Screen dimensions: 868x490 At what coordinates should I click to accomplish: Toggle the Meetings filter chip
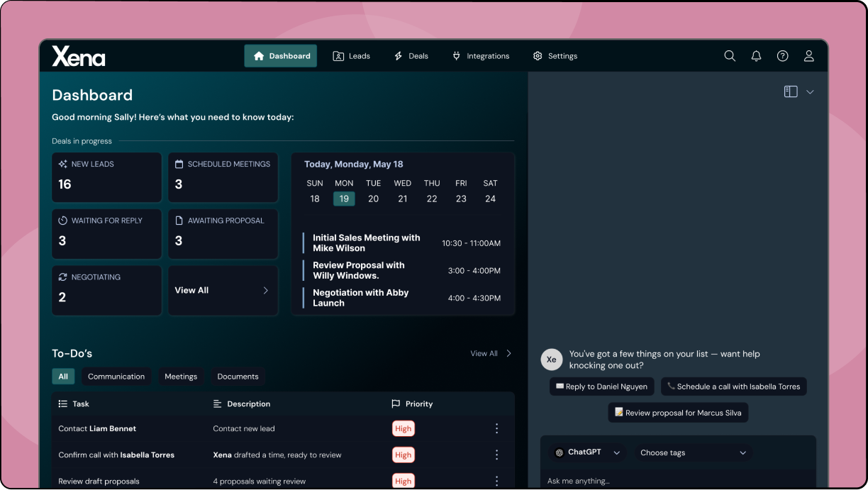tap(181, 376)
